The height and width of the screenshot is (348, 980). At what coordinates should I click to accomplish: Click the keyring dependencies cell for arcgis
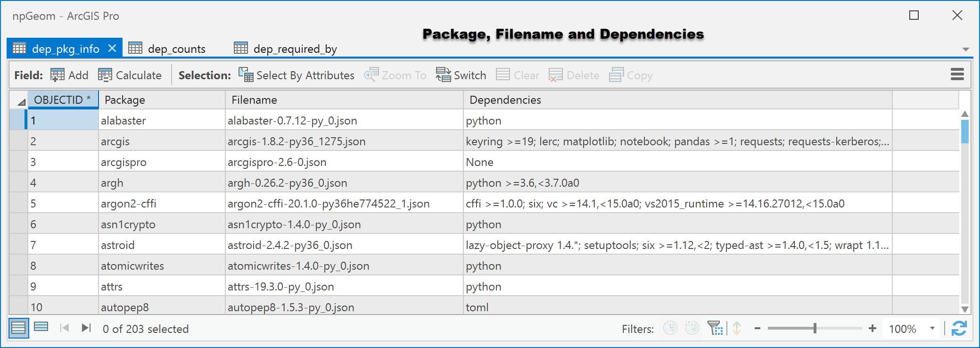point(678,141)
